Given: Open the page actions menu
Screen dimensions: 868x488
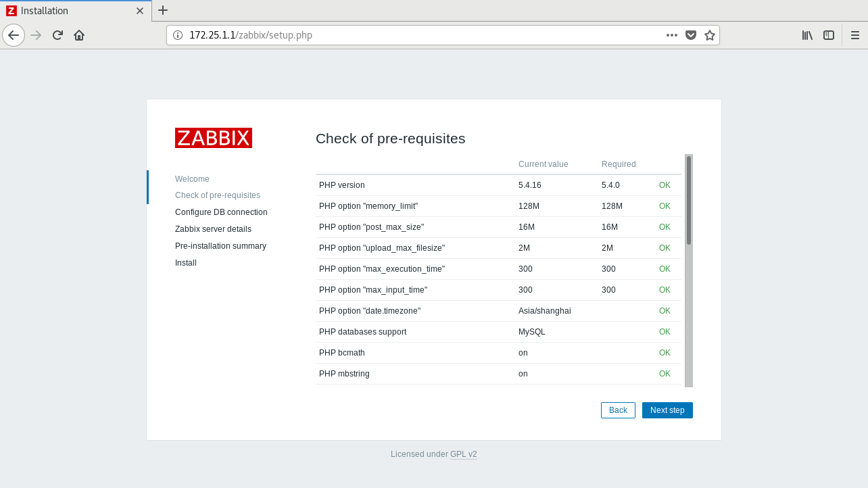Looking at the screenshot, I should [x=671, y=35].
